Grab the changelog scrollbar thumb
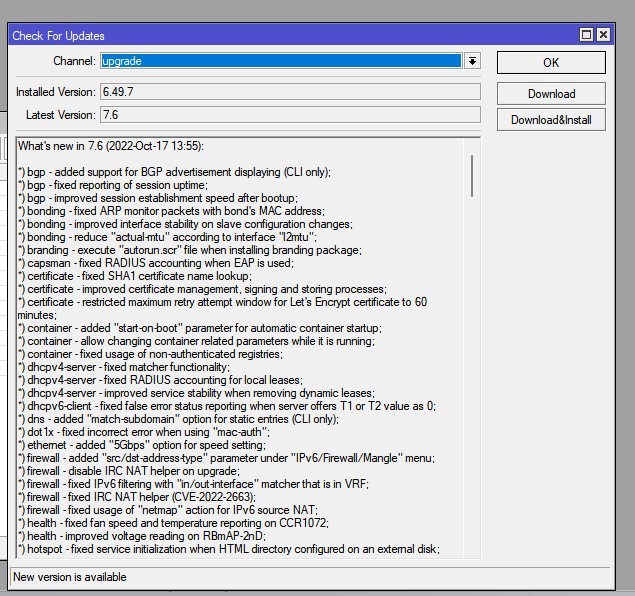Viewport: 635px width, 596px height. [472, 176]
